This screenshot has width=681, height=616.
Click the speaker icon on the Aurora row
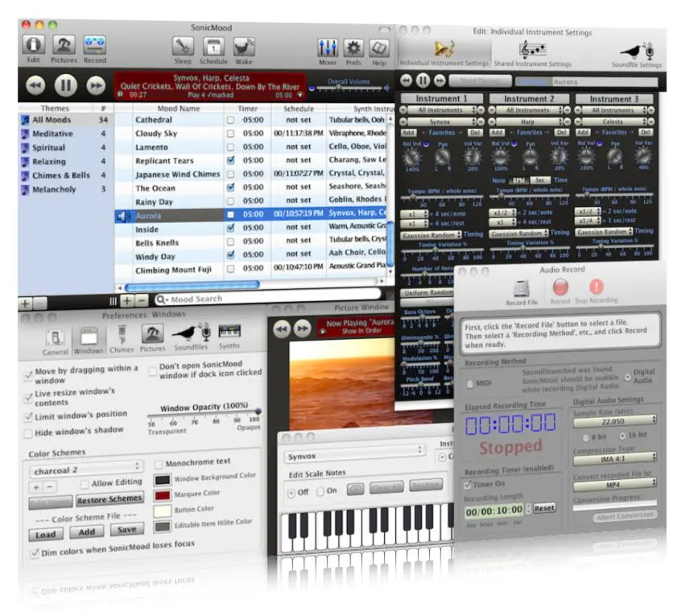(123, 216)
